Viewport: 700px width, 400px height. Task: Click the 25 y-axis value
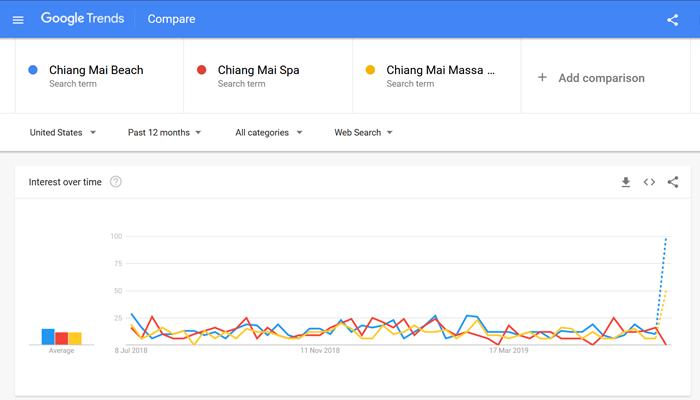click(118, 318)
